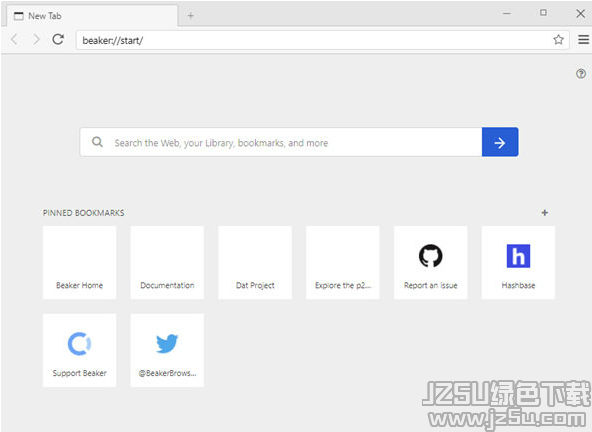
Task: Open the Explore the p2... bookmark tile
Action: pos(342,262)
